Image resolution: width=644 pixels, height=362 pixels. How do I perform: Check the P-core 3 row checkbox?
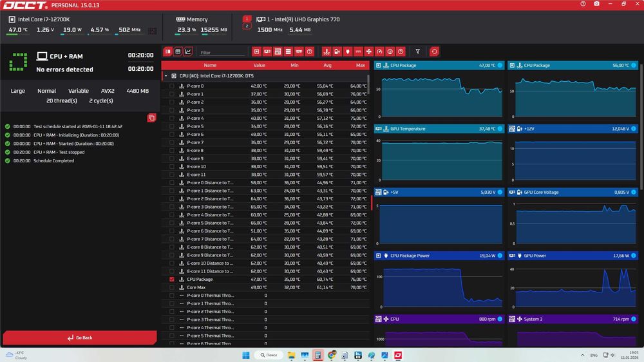[x=172, y=110]
